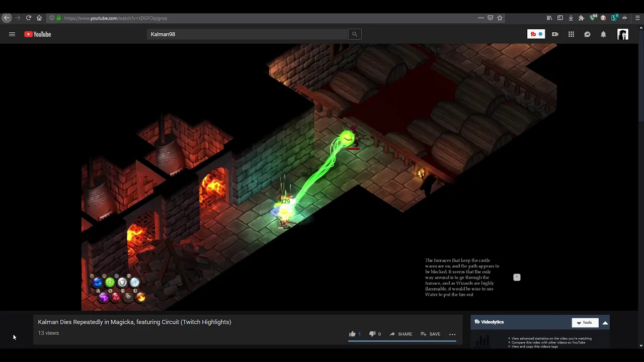
Task: Go back with browser back arrow
Action: (x=7, y=18)
